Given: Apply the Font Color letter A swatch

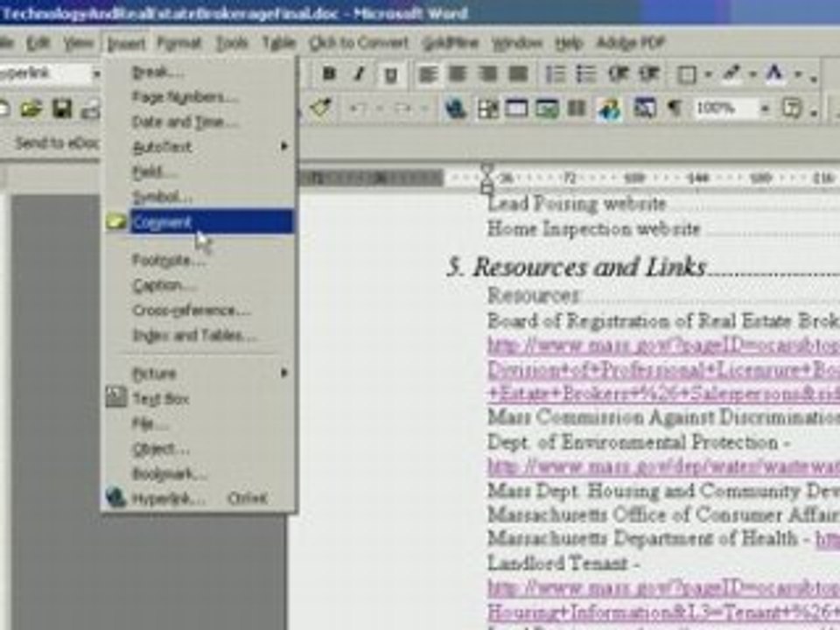Looking at the screenshot, I should point(775,73).
